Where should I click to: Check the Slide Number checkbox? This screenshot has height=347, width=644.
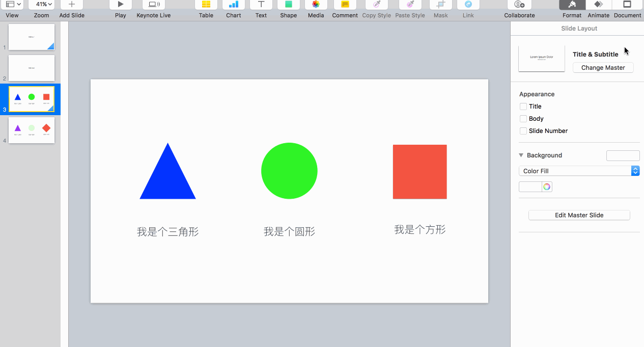523,131
